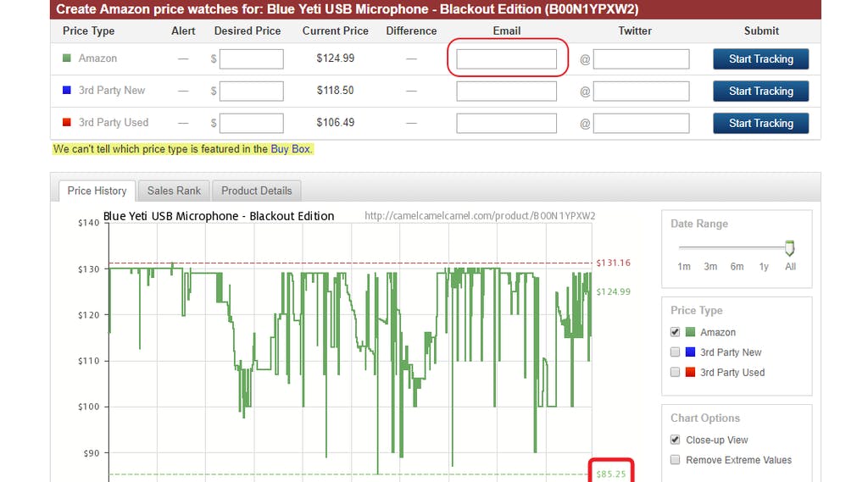
Task: Enable the 3rd Party Used checkbox
Action: 675,372
